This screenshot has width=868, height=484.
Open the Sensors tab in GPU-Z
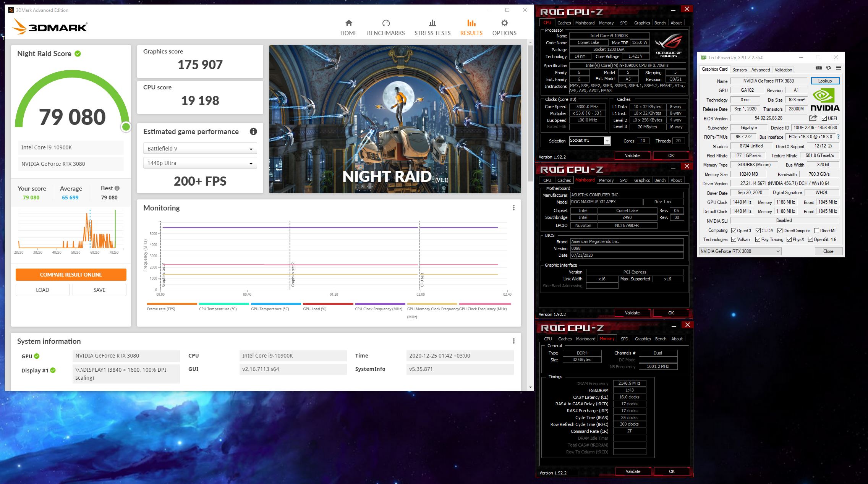point(739,70)
